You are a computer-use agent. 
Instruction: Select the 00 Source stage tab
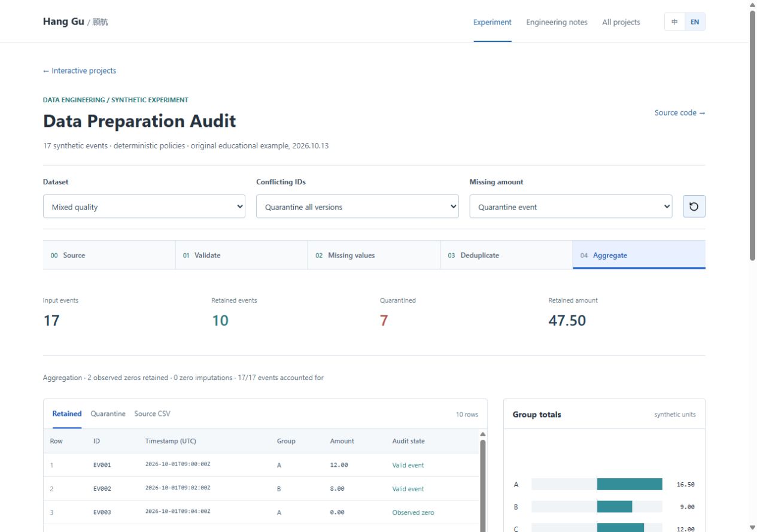click(109, 255)
